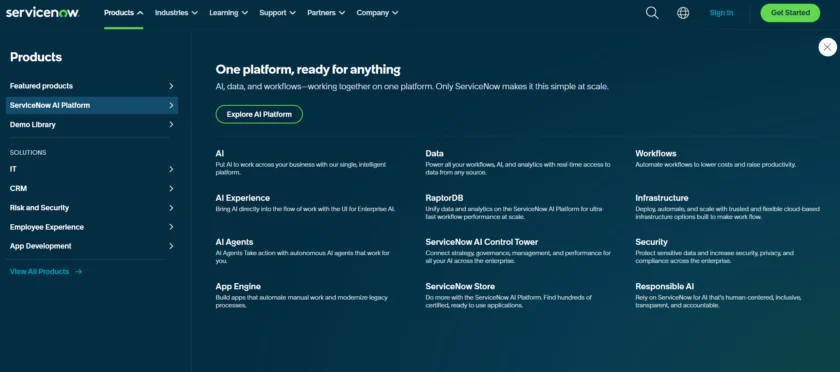
Task: Select ServiceNow AI Platform sidebar item
Action: (92, 106)
